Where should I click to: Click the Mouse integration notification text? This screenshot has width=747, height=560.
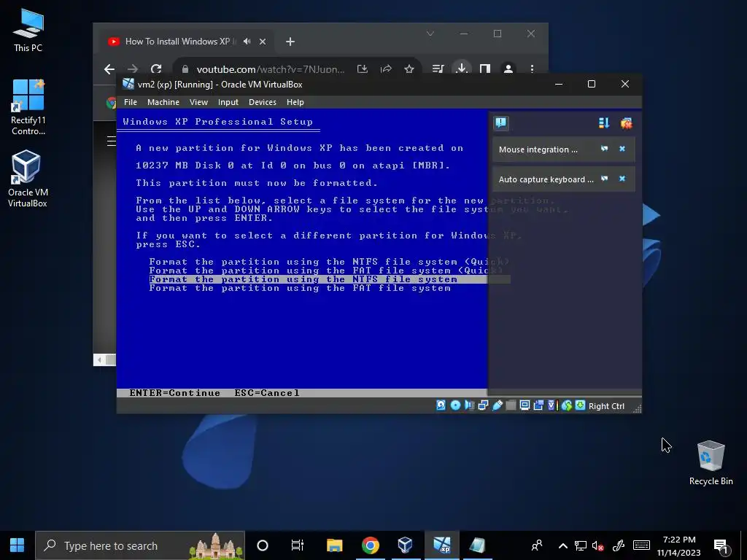pyautogui.click(x=538, y=149)
